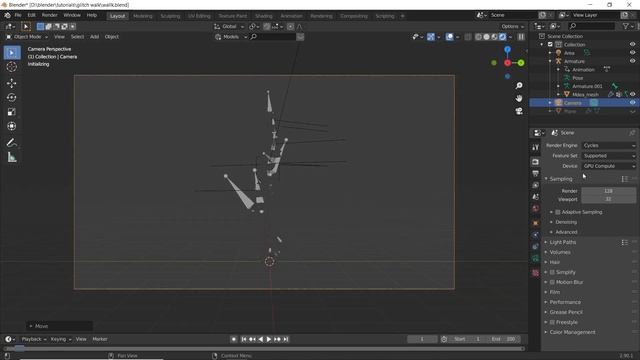Enable the Simplify checkbox

click(552, 272)
